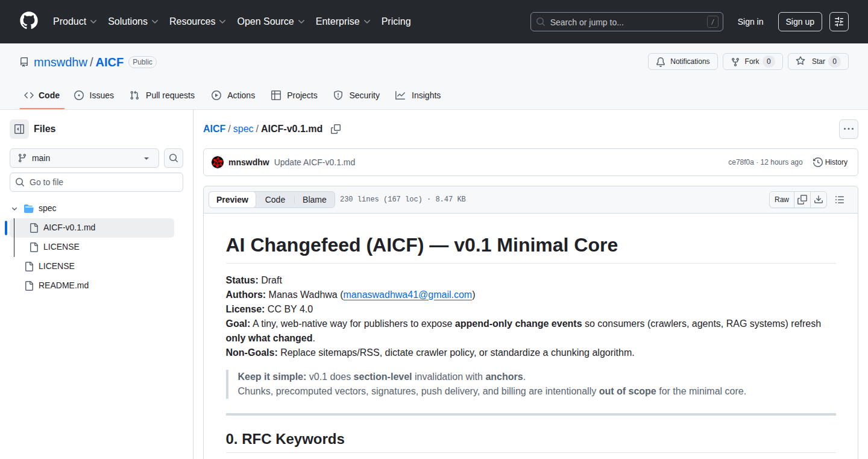Screen dimensions: 868x459
Task: Open the Insights tab
Action: click(x=418, y=95)
